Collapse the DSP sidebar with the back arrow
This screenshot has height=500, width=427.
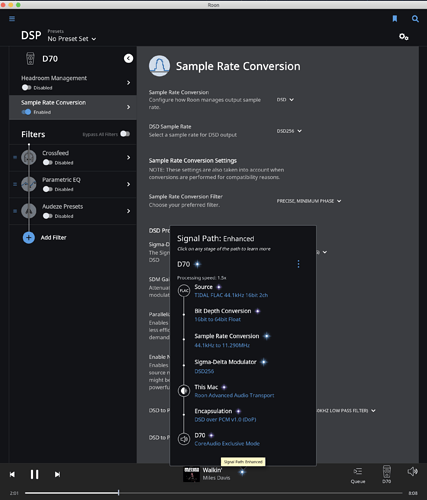[x=128, y=58]
